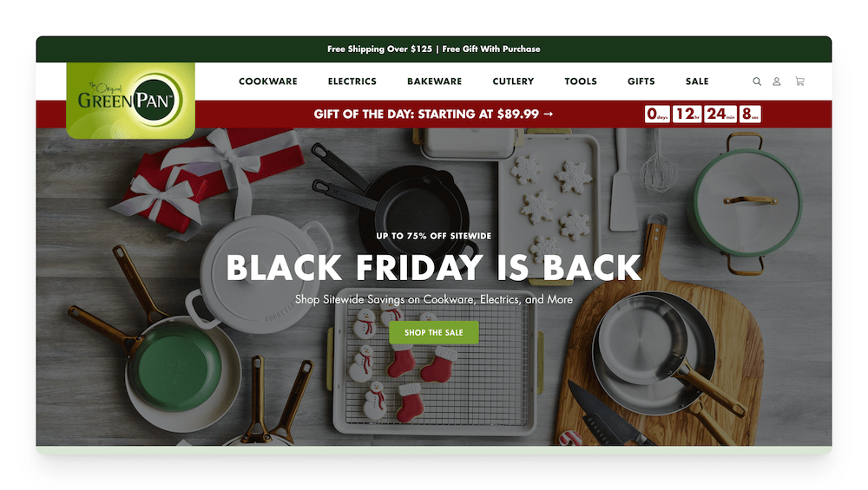The width and height of the screenshot is (868, 490).
Task: Click the Shop The Sale button
Action: 433,332
